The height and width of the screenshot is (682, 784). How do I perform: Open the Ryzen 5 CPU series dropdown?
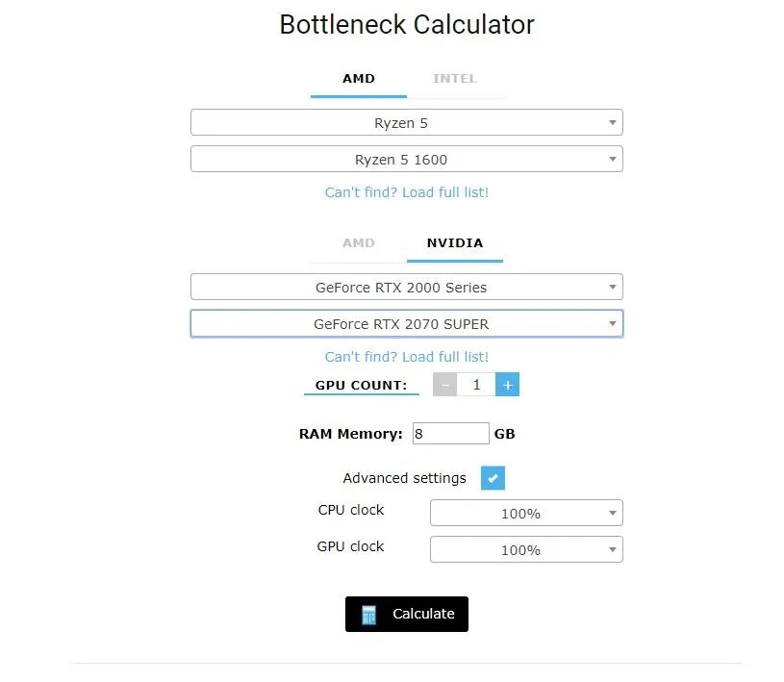pos(407,122)
